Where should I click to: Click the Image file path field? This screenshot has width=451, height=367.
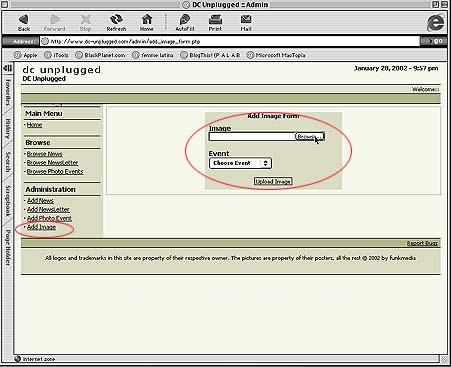(x=252, y=137)
